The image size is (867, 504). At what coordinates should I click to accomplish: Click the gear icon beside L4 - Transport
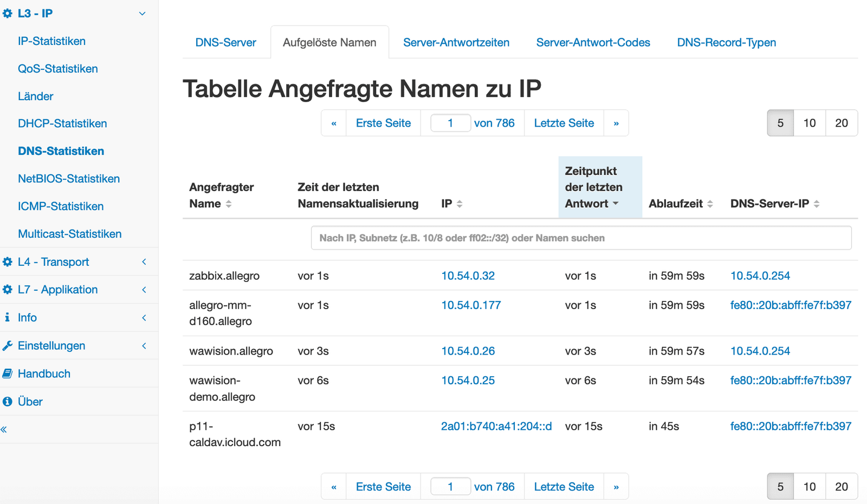point(8,262)
